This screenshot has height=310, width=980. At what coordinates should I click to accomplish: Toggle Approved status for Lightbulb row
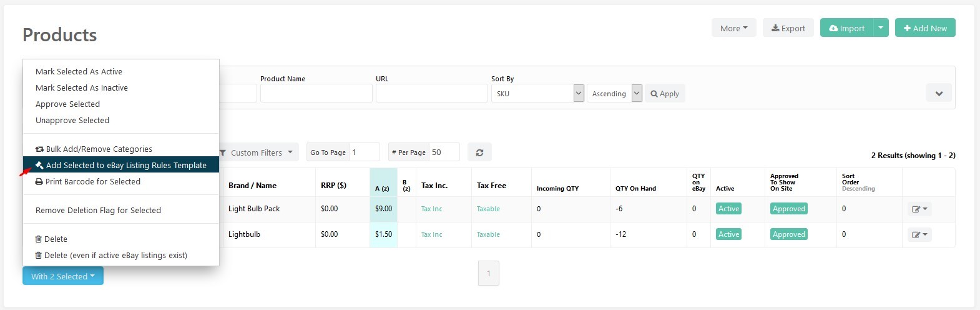tap(788, 234)
